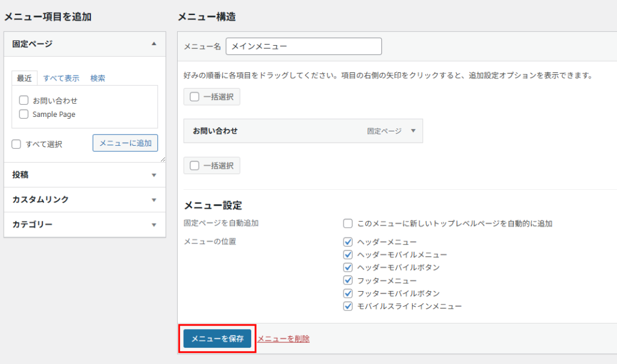Click the メニューを削除 link
Viewport: 617px width, 364px height.
tap(283, 339)
